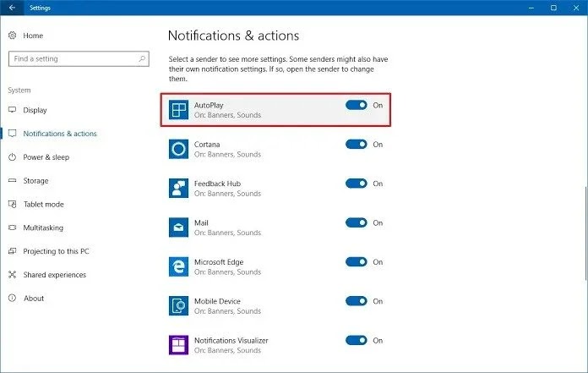Screen dimensions: 588x373
Task: Open the Home settings page
Action: pos(33,36)
